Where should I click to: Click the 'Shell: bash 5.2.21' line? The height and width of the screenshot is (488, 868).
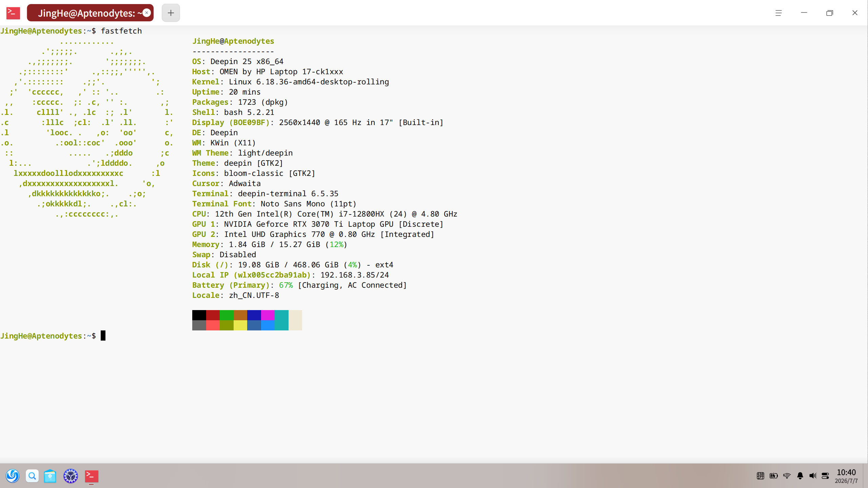coord(233,112)
